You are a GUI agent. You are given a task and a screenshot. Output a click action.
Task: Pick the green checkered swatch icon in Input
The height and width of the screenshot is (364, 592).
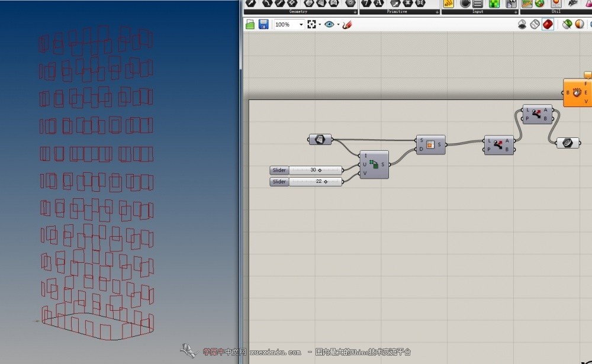pos(494,4)
